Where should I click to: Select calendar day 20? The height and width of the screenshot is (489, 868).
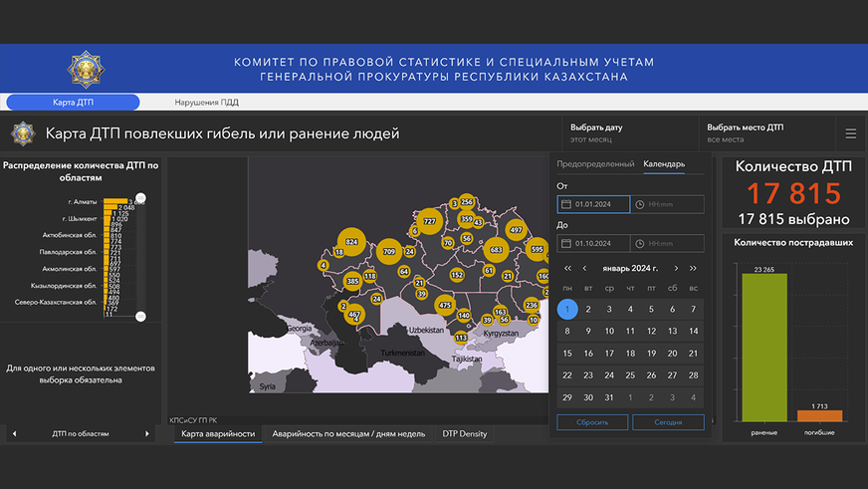click(x=672, y=354)
